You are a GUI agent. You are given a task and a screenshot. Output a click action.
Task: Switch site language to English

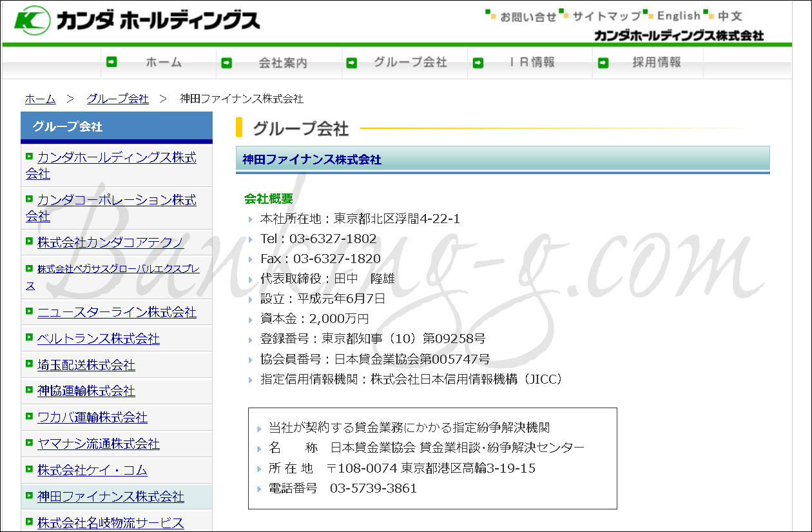[679, 16]
